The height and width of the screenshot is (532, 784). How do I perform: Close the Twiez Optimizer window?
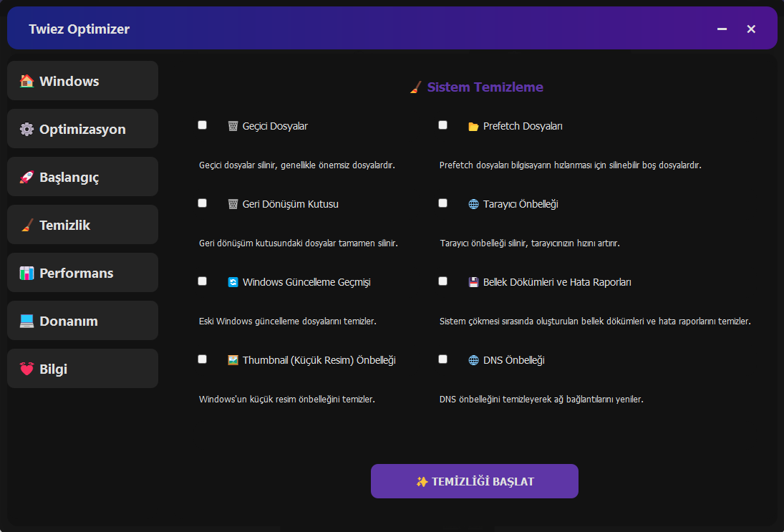[x=751, y=29]
